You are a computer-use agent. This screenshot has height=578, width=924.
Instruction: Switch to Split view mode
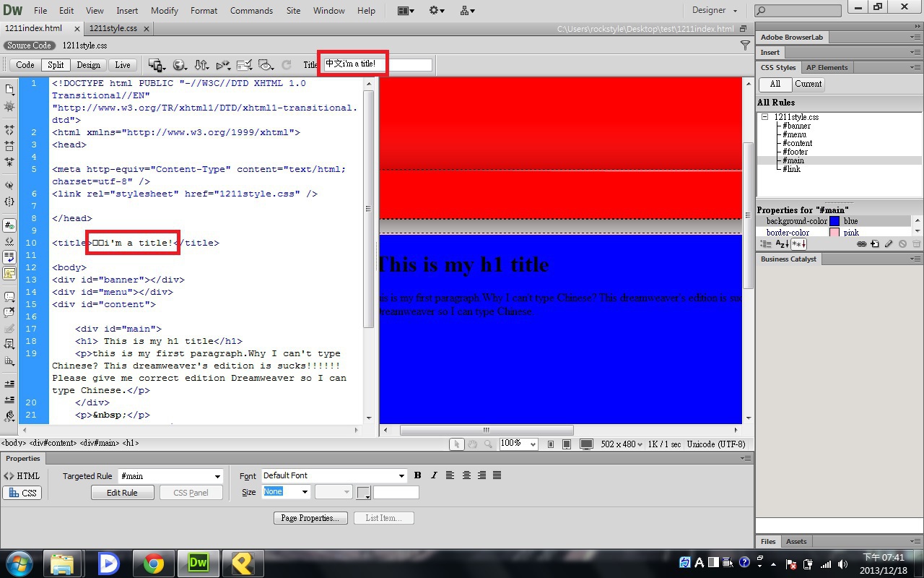tap(56, 65)
